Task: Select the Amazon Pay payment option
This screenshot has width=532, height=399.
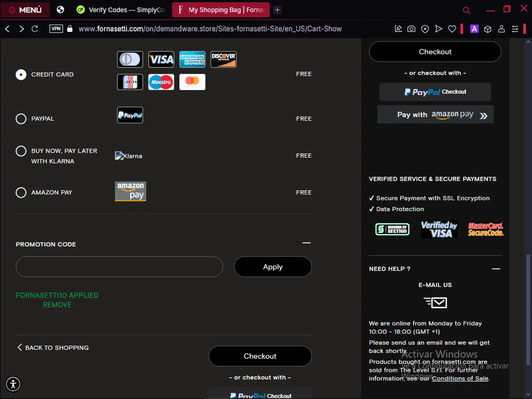Action: click(21, 193)
